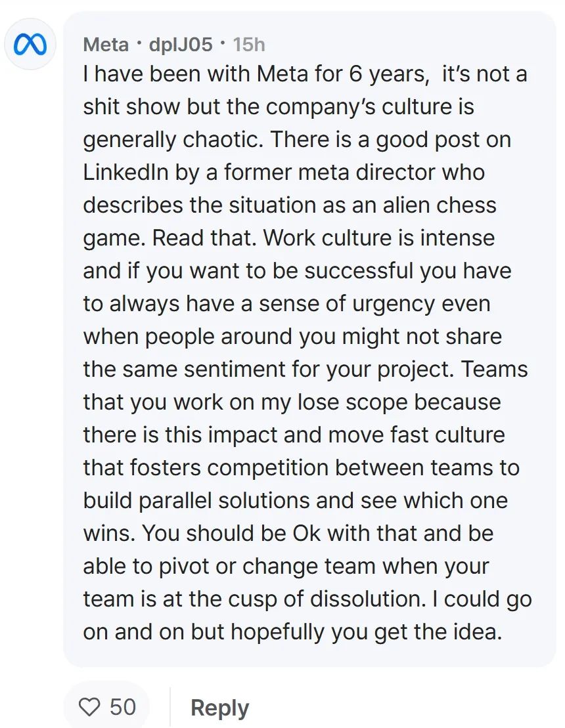Open the profile of user dplJ05
The image size is (565, 728).
click(181, 45)
